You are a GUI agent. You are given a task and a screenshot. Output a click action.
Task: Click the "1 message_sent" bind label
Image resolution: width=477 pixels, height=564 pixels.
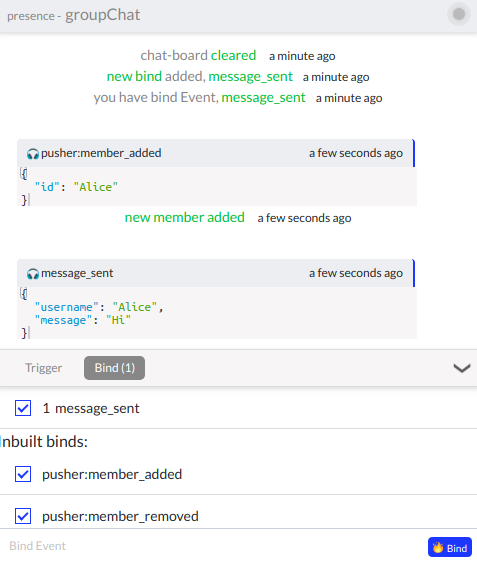pos(91,409)
